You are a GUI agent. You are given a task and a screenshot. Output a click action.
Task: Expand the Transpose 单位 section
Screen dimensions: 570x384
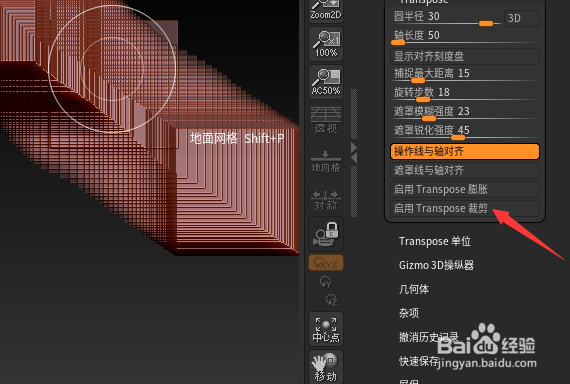click(x=435, y=241)
